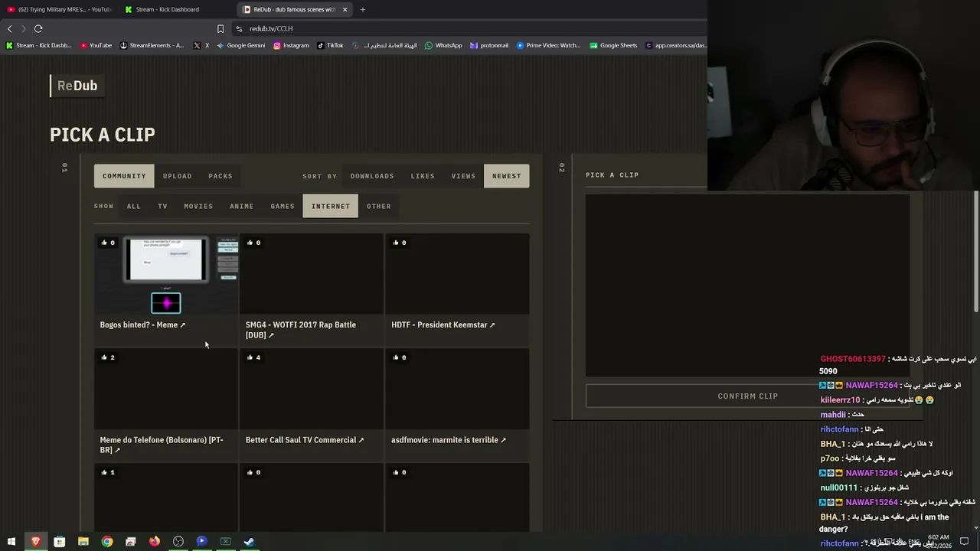Sort clips by Likes
The height and width of the screenshot is (551, 980).
(423, 176)
